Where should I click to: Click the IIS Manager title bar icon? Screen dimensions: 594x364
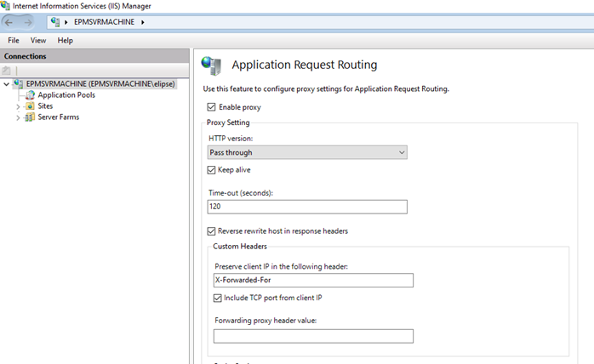point(5,6)
